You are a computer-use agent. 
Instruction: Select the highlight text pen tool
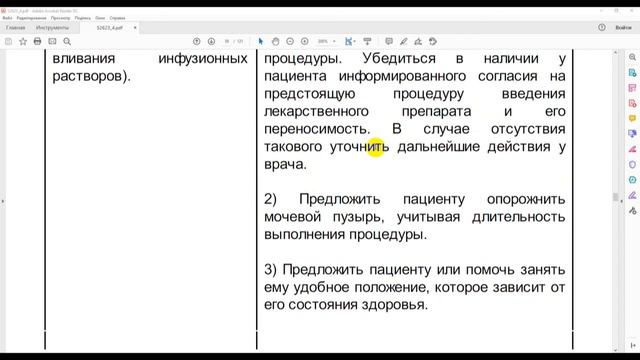[404, 41]
